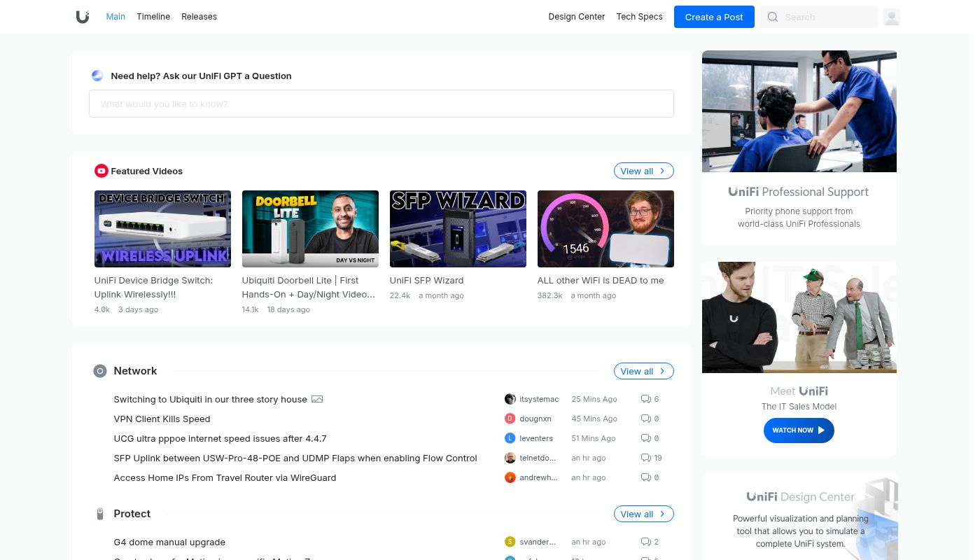
Task: Open the user profile avatar icon
Action: [x=891, y=17]
